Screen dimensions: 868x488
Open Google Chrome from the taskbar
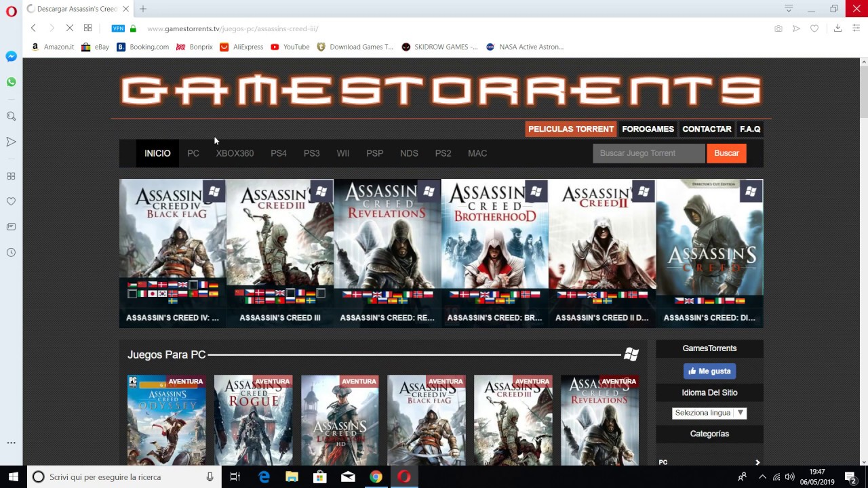click(376, 477)
